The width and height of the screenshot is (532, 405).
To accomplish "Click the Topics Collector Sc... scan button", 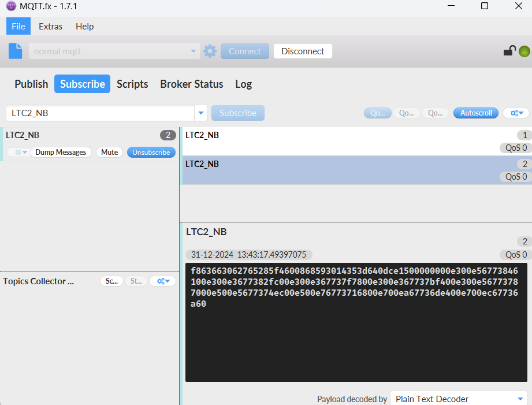I will (111, 281).
